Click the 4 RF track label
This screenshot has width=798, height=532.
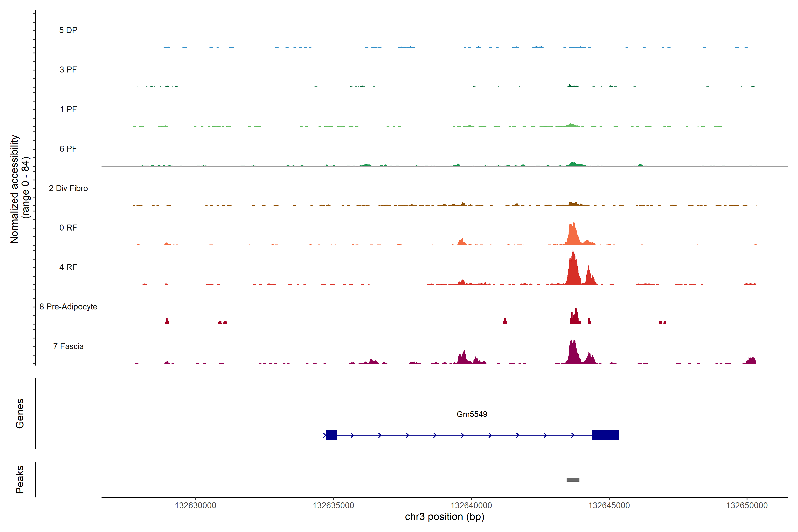click(x=68, y=267)
